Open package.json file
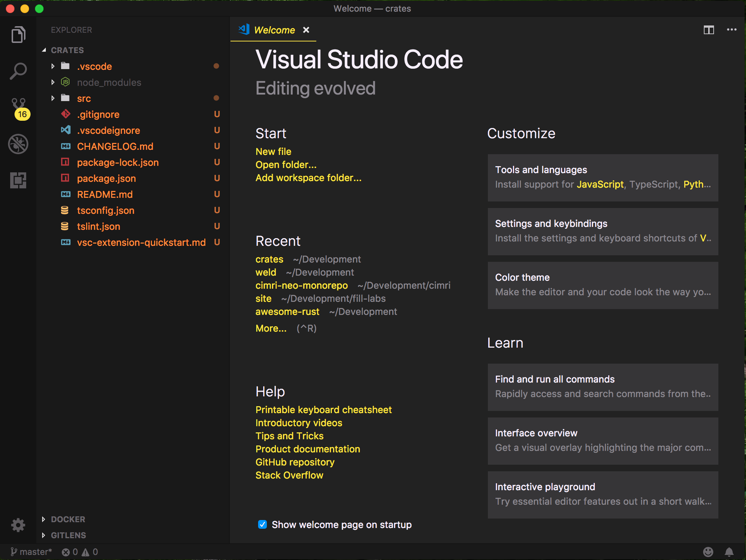746x560 pixels. pos(133,178)
